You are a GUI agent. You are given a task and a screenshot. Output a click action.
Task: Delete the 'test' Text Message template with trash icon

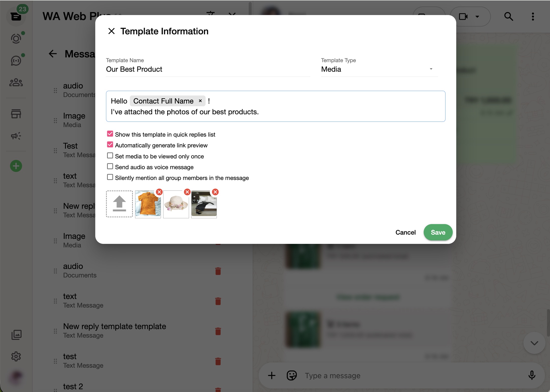[x=218, y=361]
